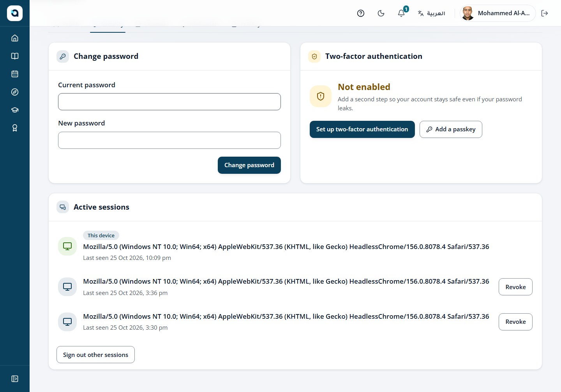Click the green monitor icon for This device
The height and width of the screenshot is (392, 561).
pyautogui.click(x=67, y=246)
